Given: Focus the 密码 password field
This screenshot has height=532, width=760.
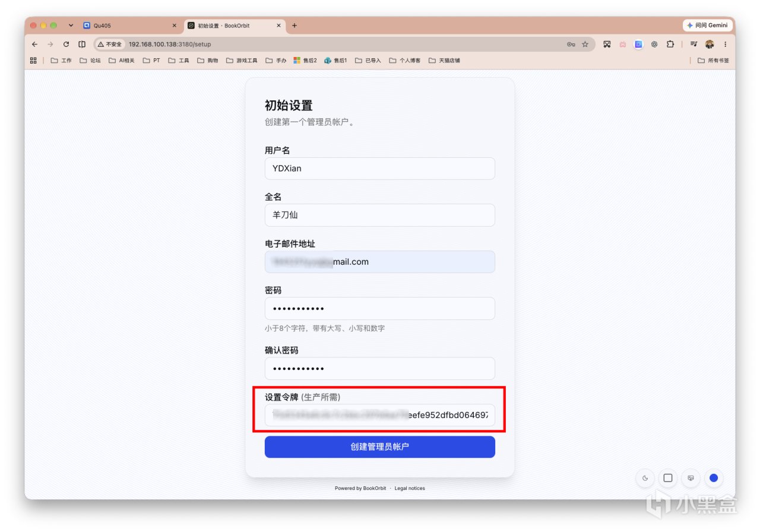Looking at the screenshot, I should 380,308.
